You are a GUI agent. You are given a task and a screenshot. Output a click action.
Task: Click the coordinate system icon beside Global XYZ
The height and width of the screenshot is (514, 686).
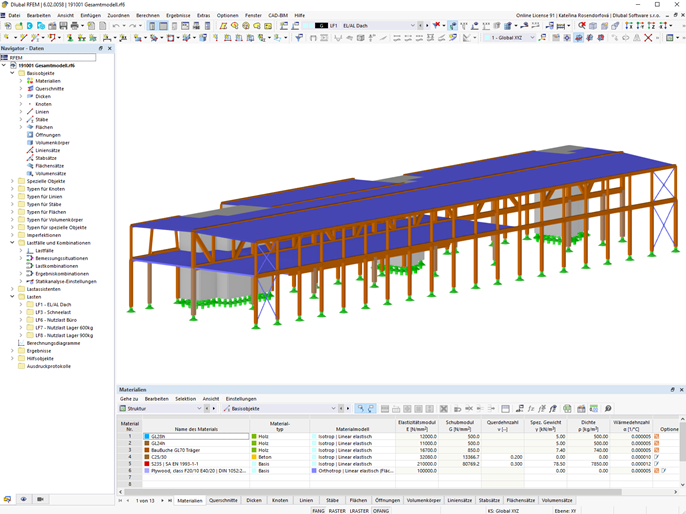(542, 38)
